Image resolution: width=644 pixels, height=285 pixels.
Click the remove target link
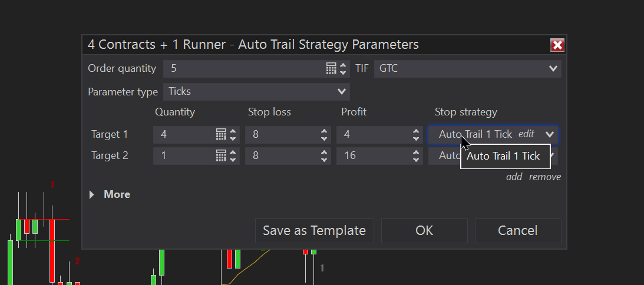545,177
